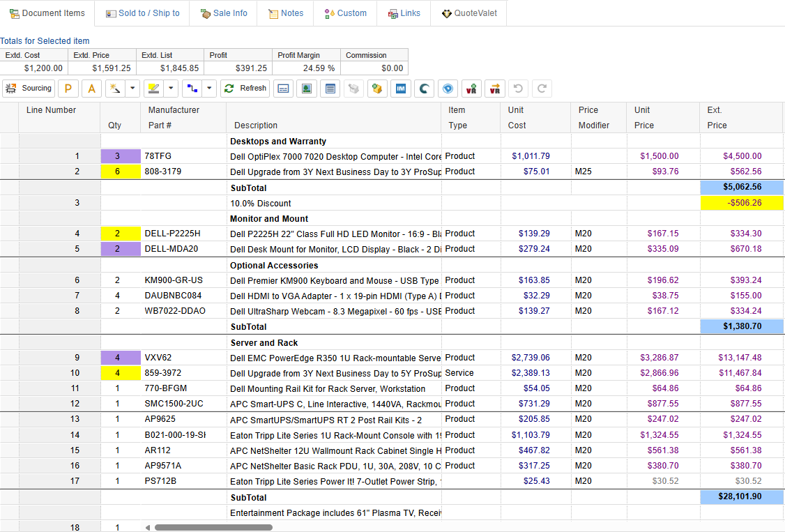Click the redo arrow icon
This screenshot has height=532, width=785.
(542, 89)
